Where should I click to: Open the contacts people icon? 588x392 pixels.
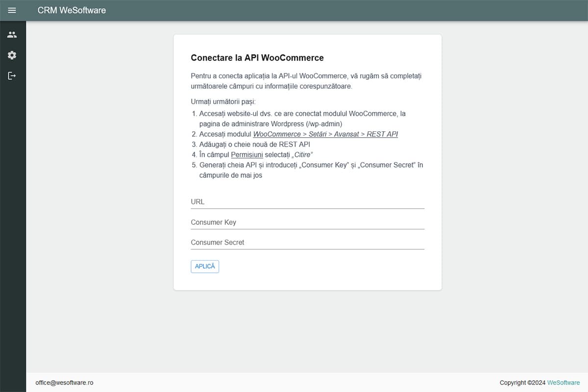(12, 35)
